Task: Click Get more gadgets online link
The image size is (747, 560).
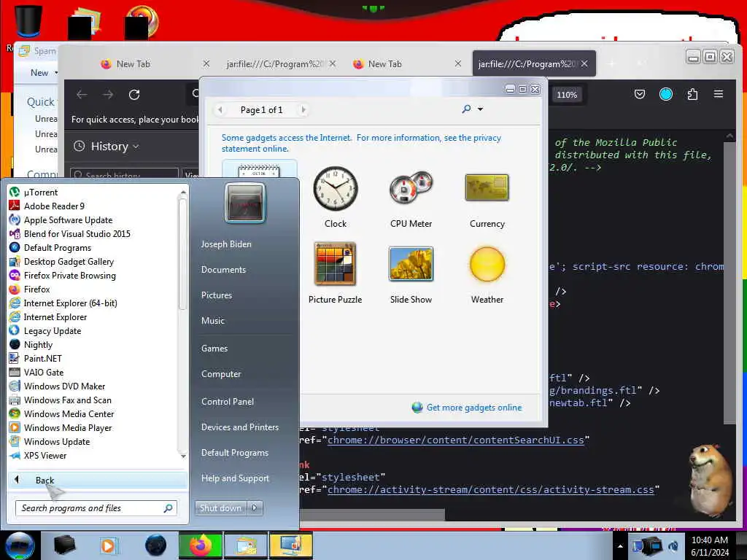Action: coord(474,408)
